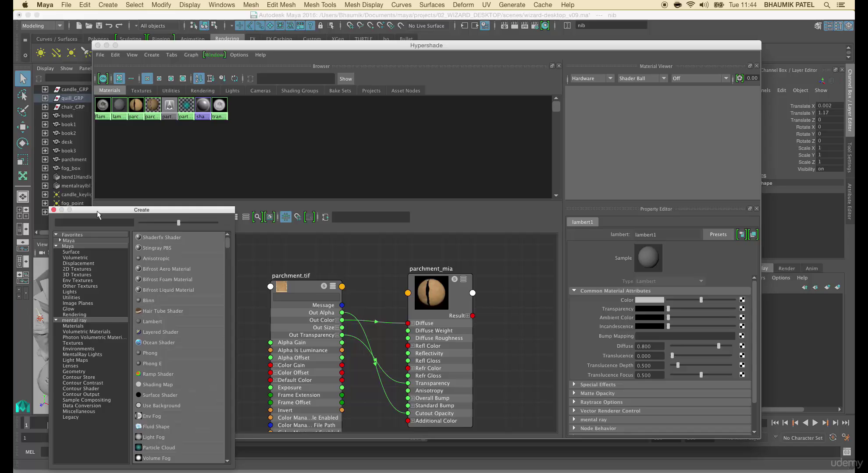
Task: Click the flame material swatch in Browser
Action: pyautogui.click(x=103, y=105)
